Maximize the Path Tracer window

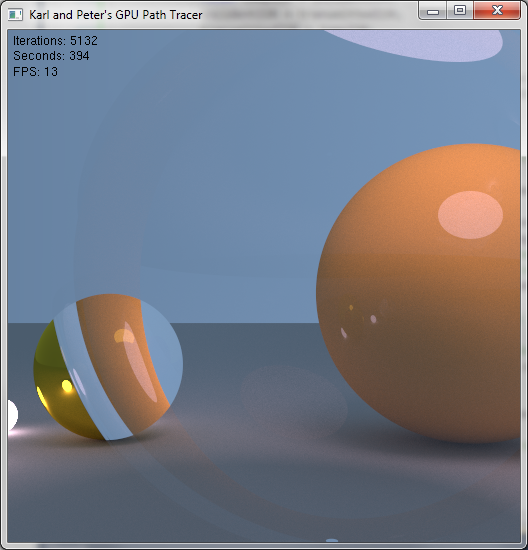460,11
